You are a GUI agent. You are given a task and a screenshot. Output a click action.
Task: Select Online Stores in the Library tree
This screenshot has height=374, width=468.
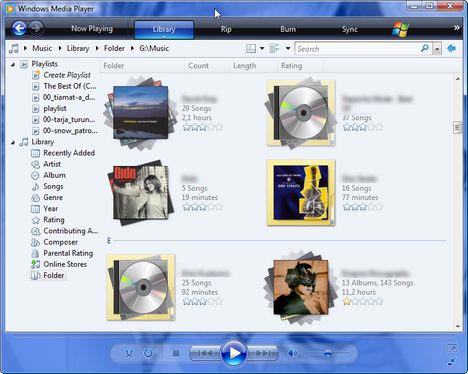tap(65, 264)
